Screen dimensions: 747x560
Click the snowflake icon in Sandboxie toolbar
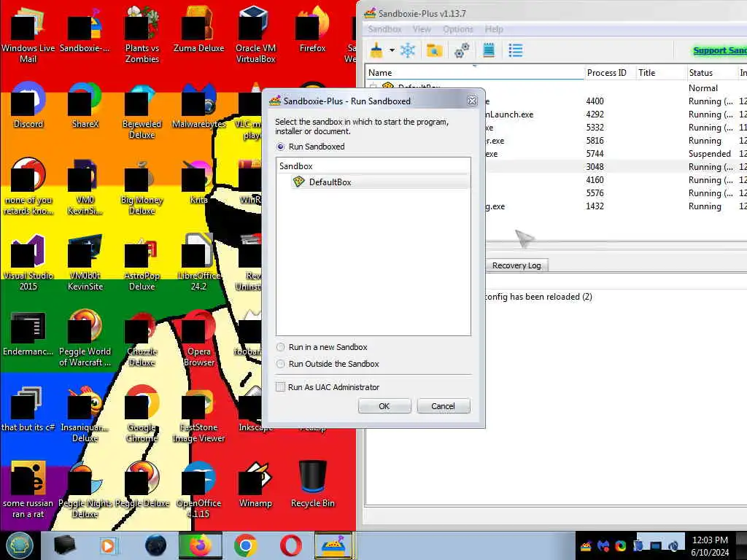(x=407, y=50)
